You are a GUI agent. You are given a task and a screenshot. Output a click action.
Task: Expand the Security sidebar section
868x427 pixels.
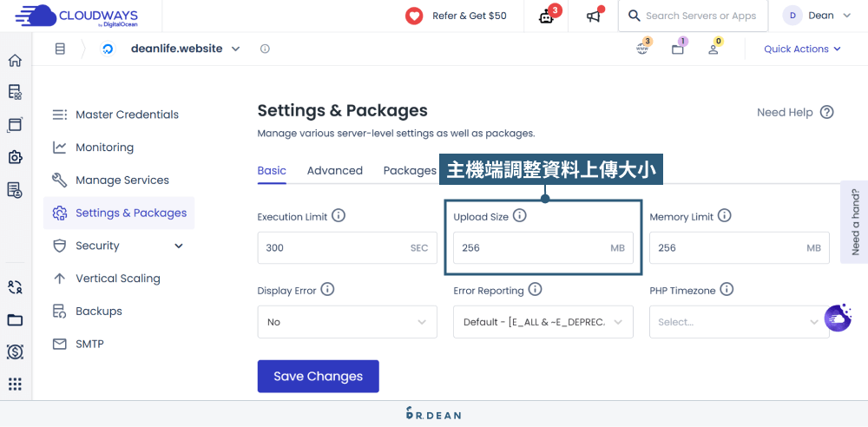point(119,246)
